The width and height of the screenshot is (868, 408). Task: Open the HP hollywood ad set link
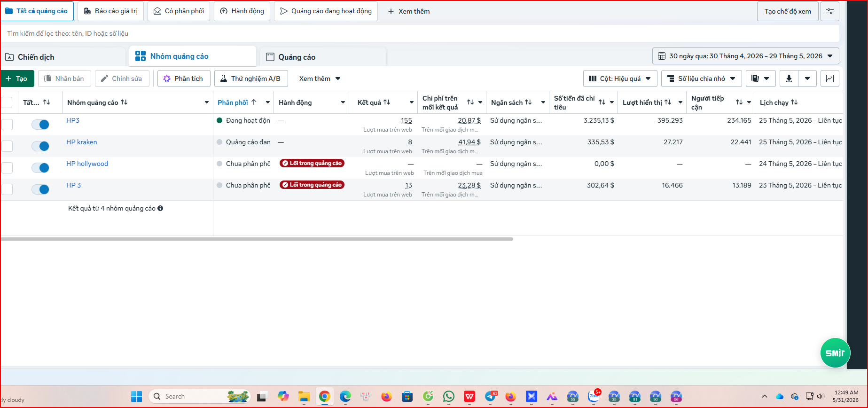pyautogui.click(x=87, y=164)
